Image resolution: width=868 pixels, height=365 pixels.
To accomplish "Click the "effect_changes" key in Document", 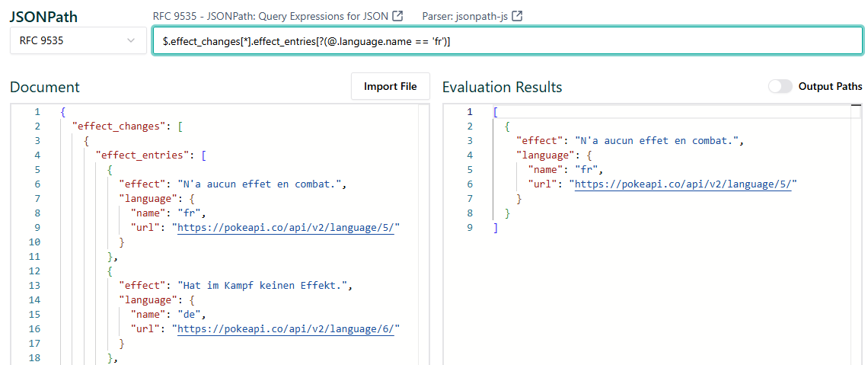I will (x=119, y=126).
